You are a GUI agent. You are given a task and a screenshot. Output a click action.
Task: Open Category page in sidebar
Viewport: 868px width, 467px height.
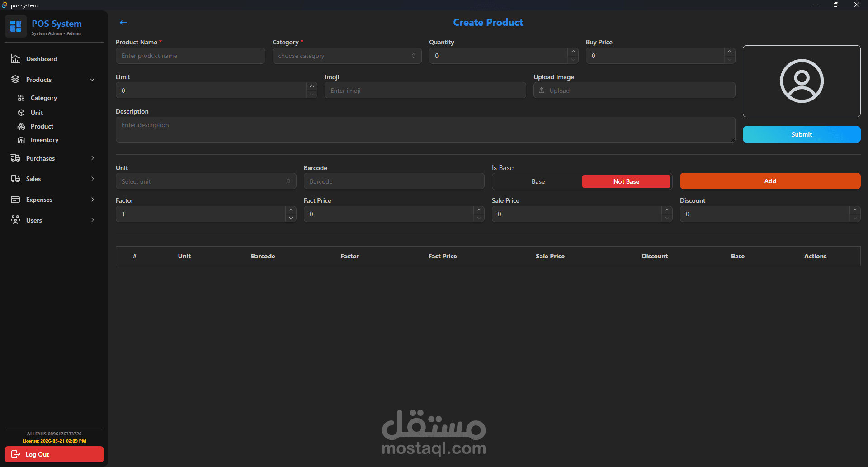point(43,98)
